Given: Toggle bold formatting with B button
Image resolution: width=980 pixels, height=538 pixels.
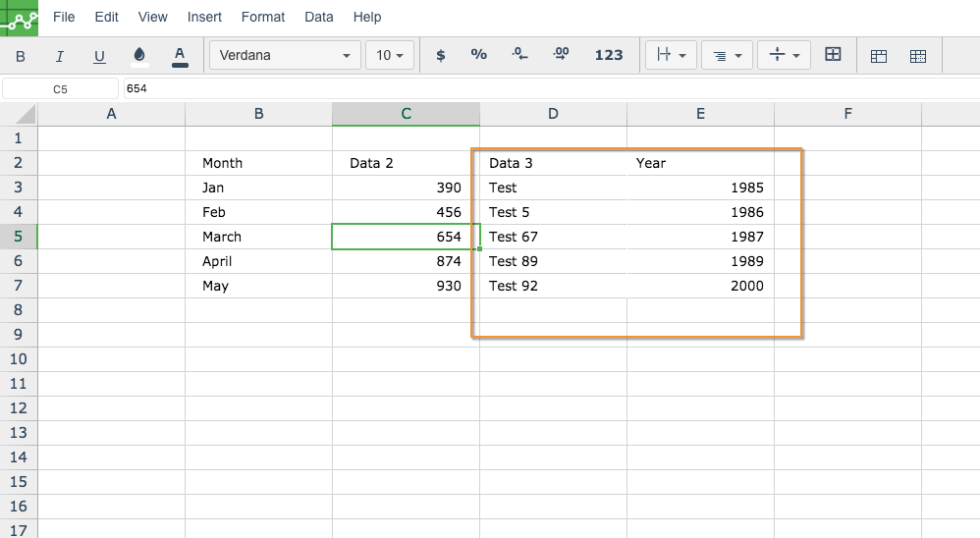Looking at the screenshot, I should coord(20,56).
